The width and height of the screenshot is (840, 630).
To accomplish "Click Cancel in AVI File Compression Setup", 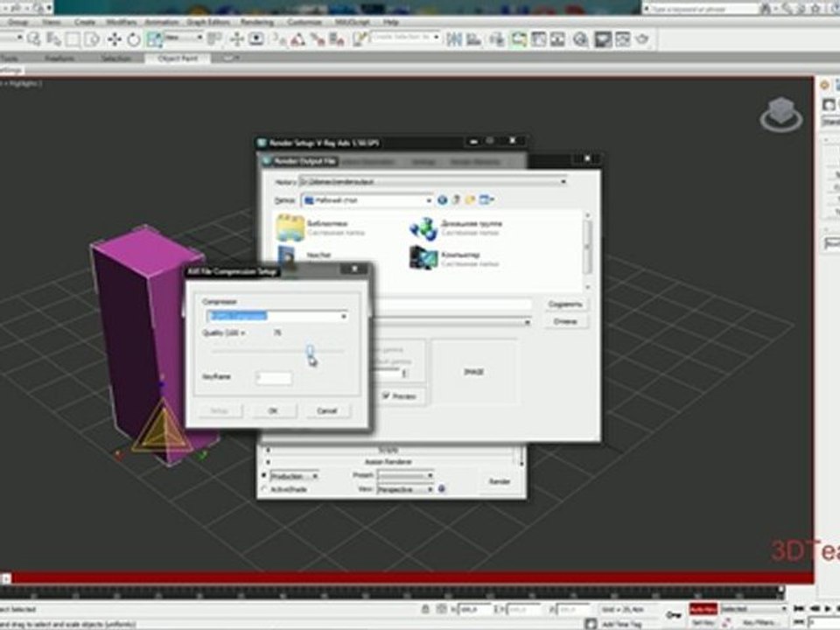I will tap(326, 411).
